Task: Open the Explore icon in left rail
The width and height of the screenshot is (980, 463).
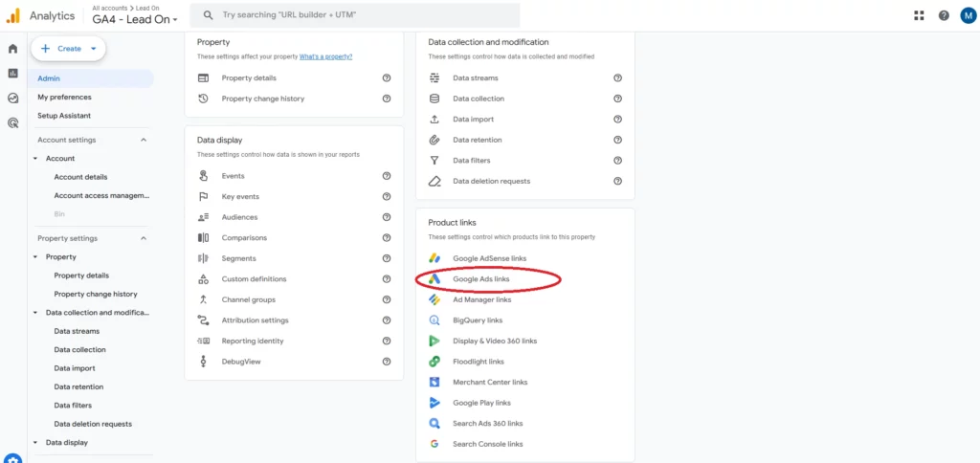Action: pos(13,99)
